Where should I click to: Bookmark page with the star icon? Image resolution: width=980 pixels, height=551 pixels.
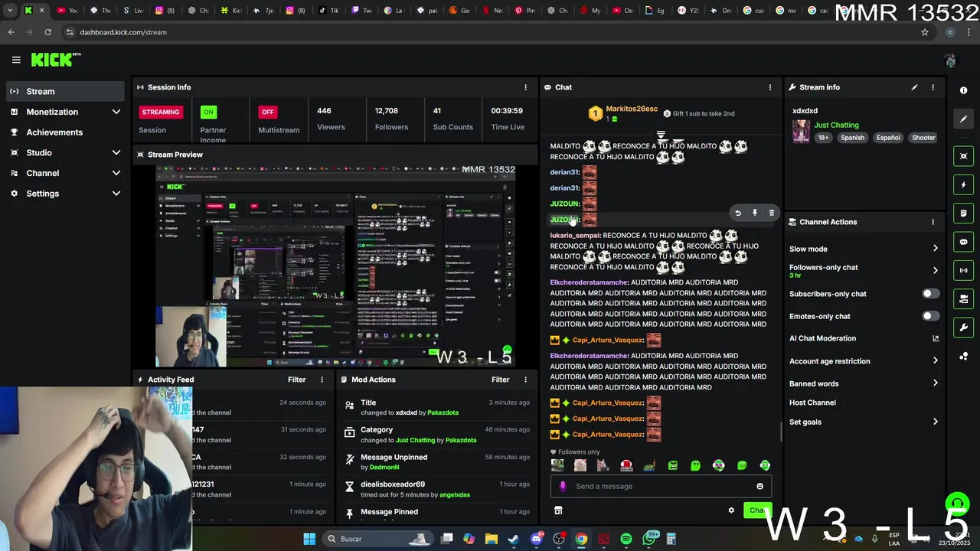tap(925, 32)
